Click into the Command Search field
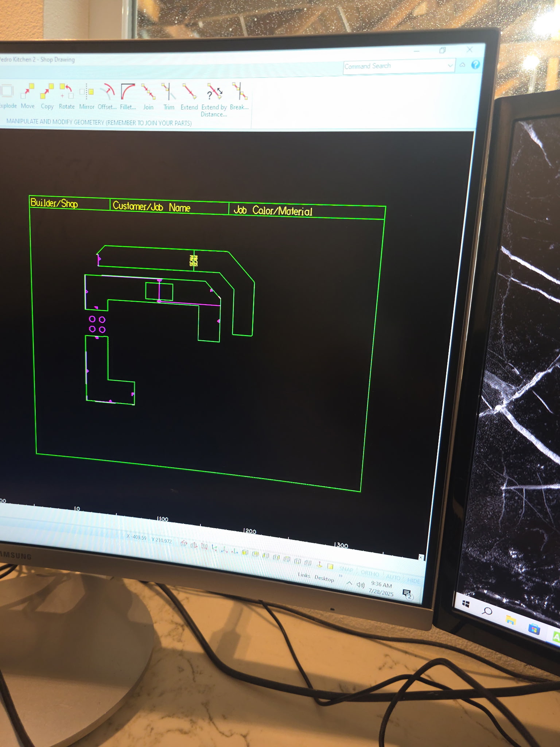The width and height of the screenshot is (560, 747). [394, 66]
